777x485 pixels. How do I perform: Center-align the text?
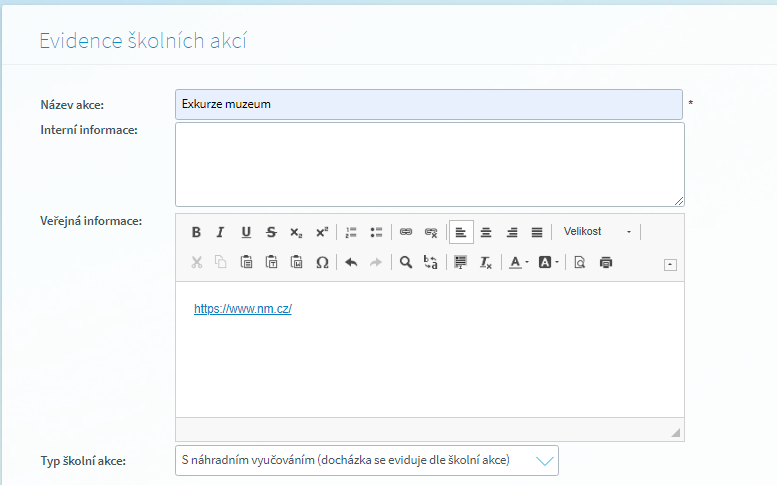click(x=486, y=232)
